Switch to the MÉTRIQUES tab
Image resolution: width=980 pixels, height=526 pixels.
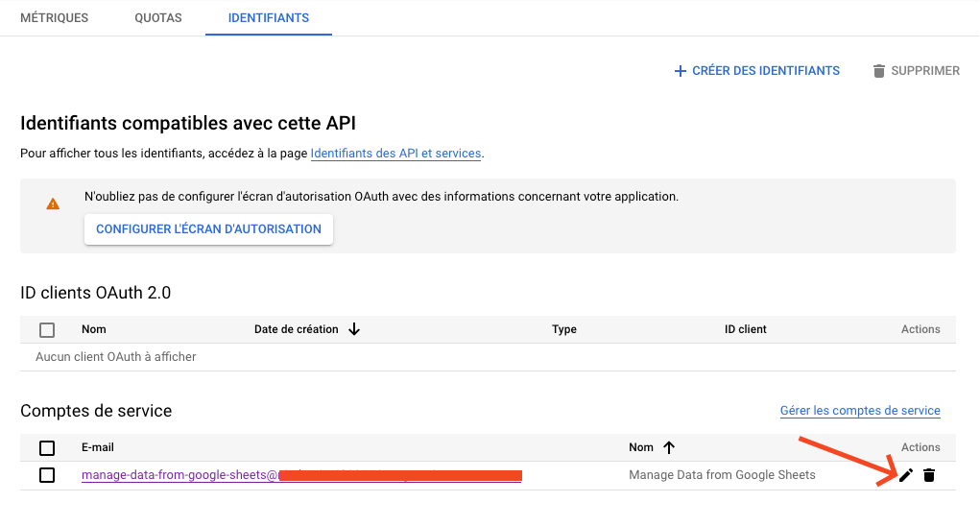pyautogui.click(x=54, y=18)
